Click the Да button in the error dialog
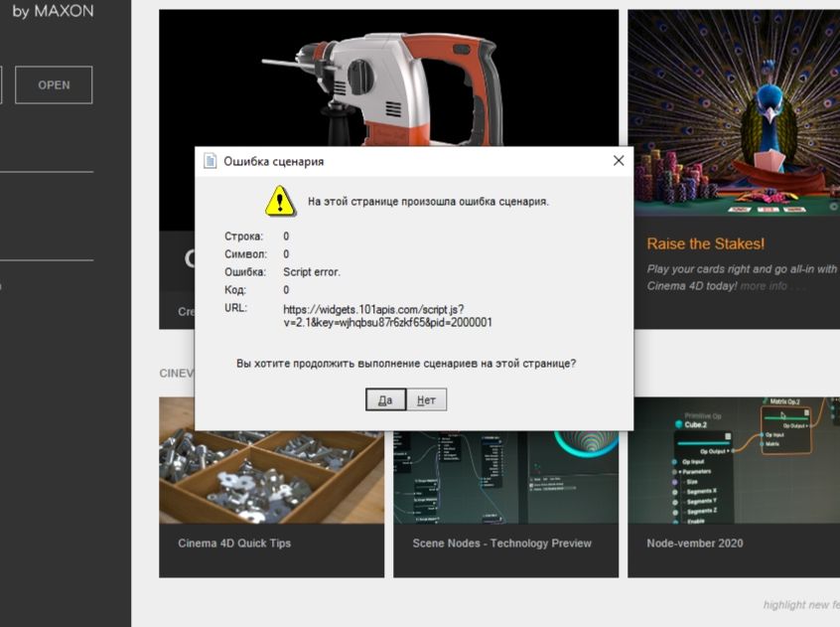This screenshot has height=627, width=840. coord(385,399)
